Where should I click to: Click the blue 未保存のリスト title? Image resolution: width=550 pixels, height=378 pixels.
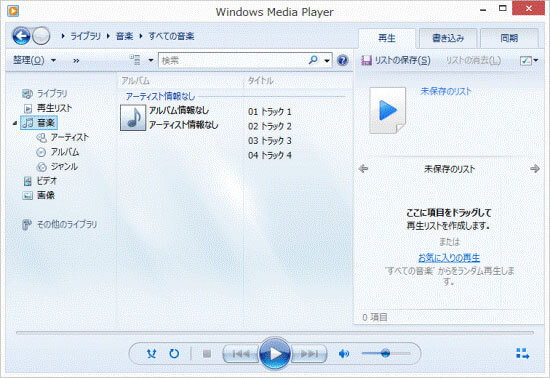tap(445, 92)
